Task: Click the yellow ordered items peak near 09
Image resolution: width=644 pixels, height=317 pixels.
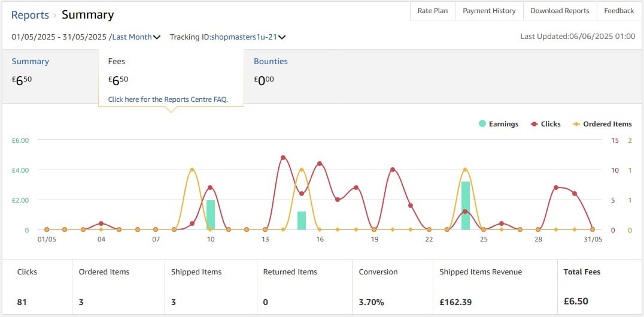Action: (x=192, y=170)
